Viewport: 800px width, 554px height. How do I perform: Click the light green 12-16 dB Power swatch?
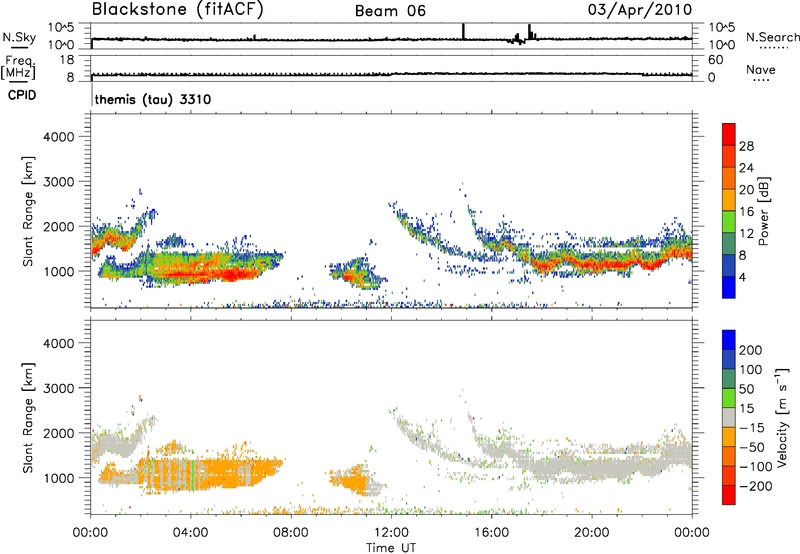[729, 221]
